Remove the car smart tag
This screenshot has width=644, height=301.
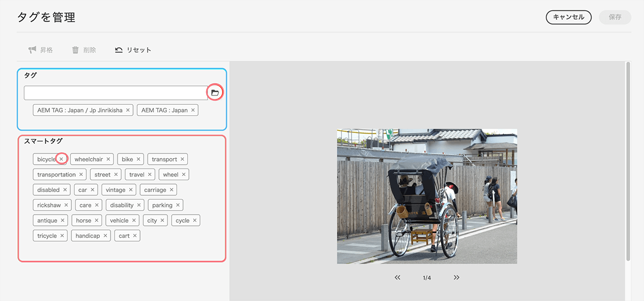[92, 190]
